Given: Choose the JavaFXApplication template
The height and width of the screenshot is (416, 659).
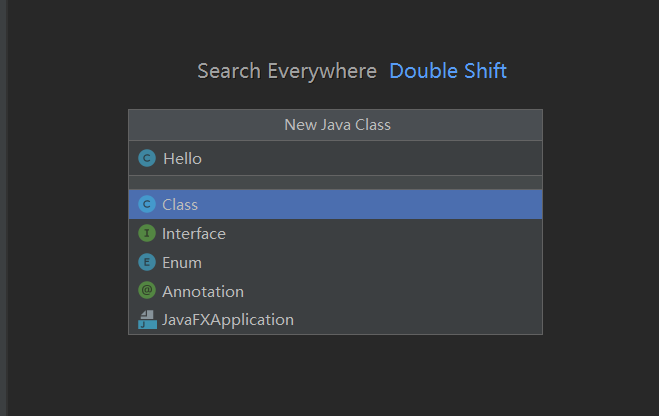Looking at the screenshot, I should pyautogui.click(x=228, y=320).
